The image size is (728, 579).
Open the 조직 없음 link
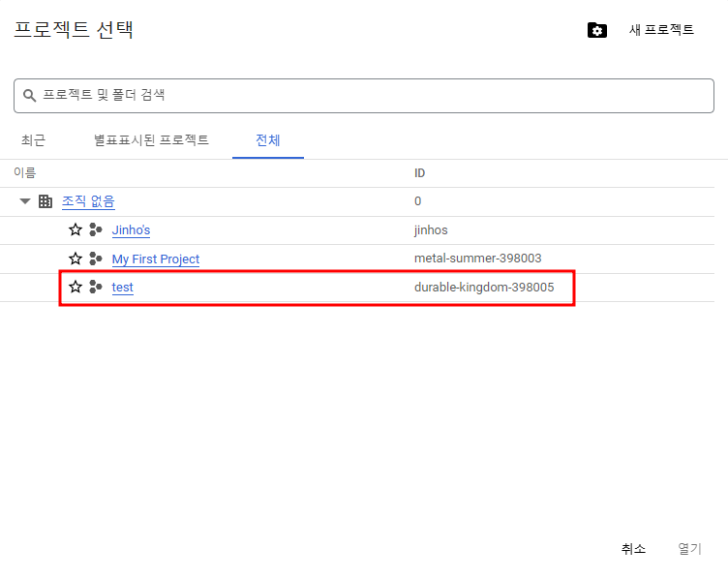pyautogui.click(x=88, y=201)
